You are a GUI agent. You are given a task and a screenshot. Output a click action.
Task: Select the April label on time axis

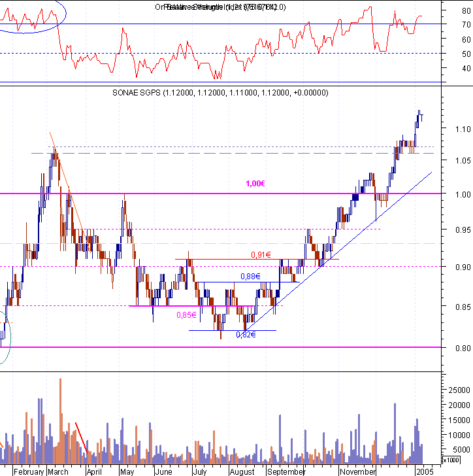pos(94,472)
